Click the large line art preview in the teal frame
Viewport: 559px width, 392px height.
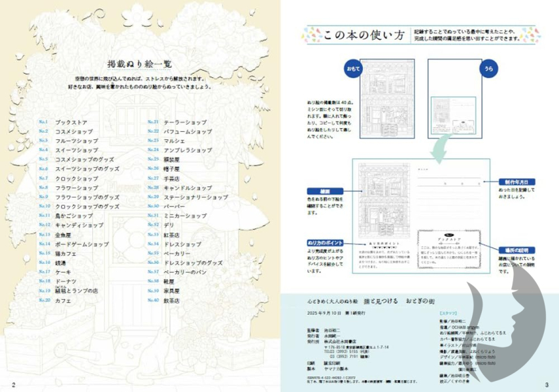[x=382, y=199]
